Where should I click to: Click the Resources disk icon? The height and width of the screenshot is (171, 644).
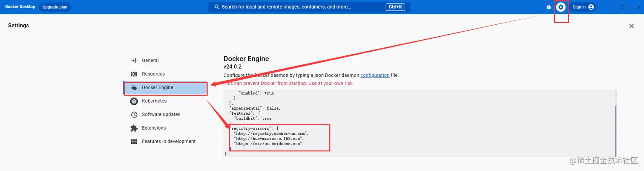[x=134, y=74]
